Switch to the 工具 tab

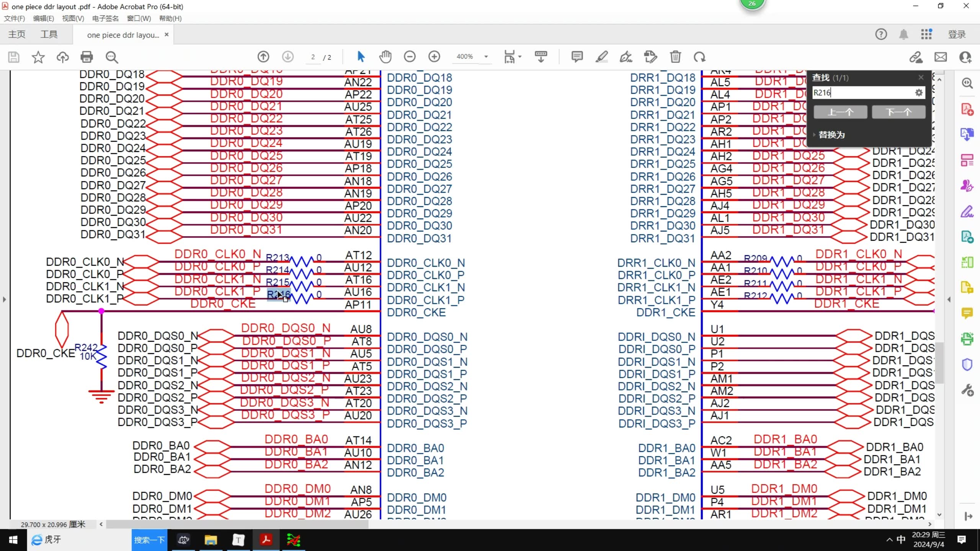pyautogui.click(x=49, y=34)
